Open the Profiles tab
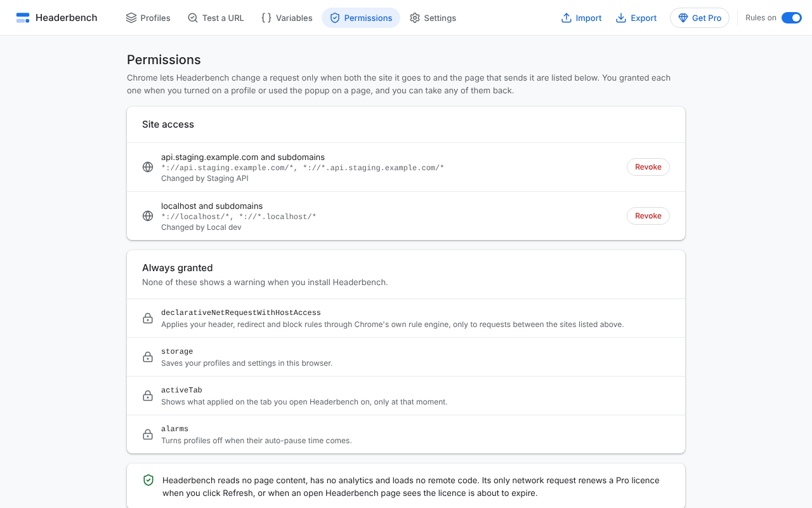The height and width of the screenshot is (508, 812). (x=148, y=18)
